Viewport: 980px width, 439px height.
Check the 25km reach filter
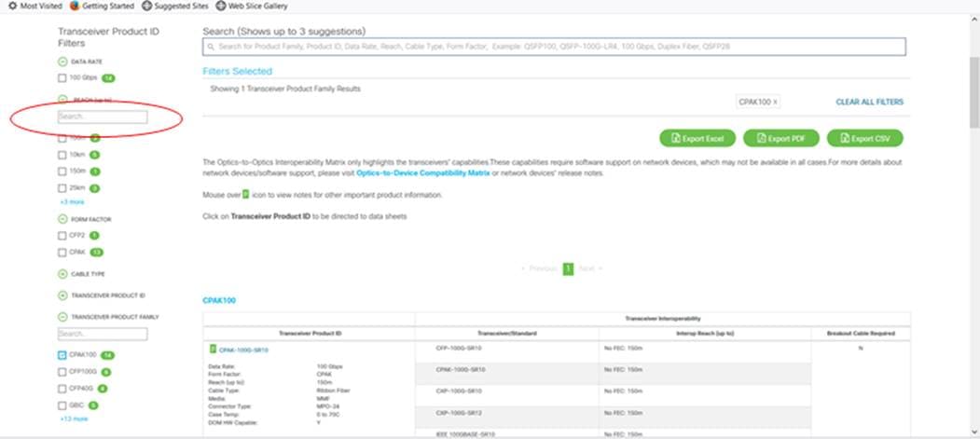(62, 188)
